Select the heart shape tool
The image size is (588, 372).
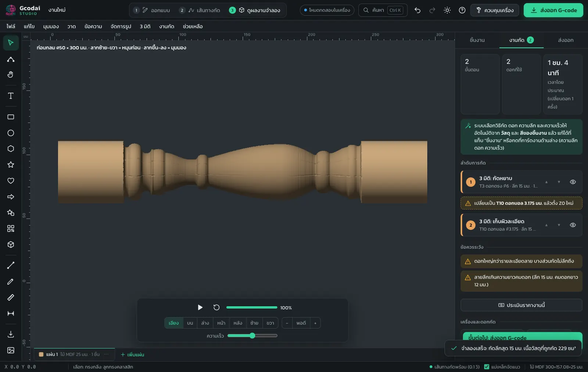[11, 181]
